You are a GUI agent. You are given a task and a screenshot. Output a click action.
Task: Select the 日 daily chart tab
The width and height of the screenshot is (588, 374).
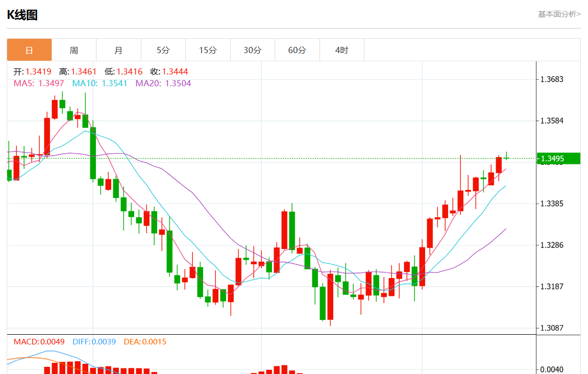(29, 50)
